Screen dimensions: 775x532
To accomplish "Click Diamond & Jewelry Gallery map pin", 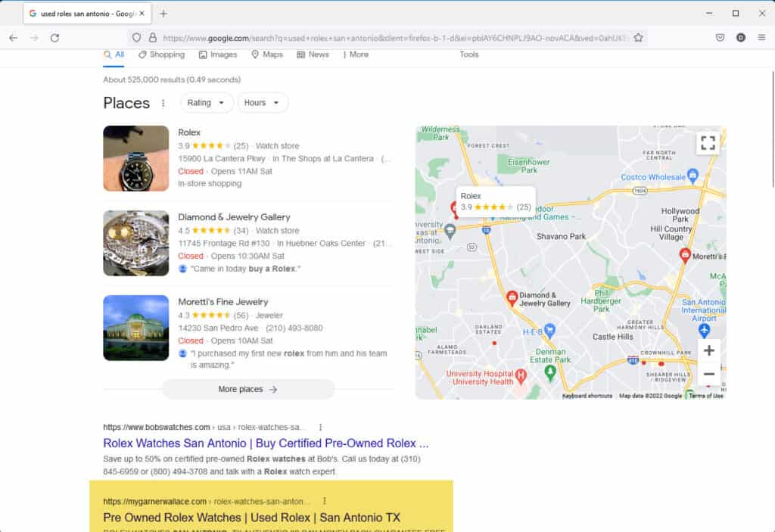I will coord(512,297).
